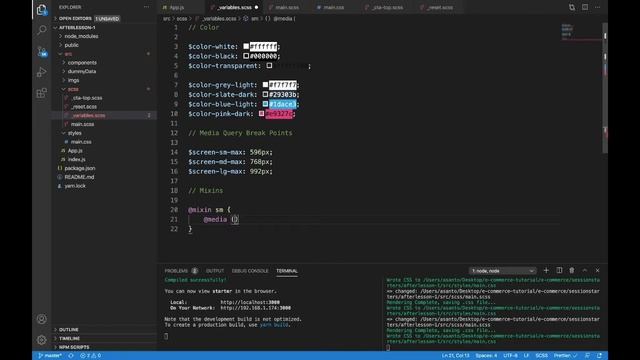Switch to the _reset.scss editor tab
The height and width of the screenshot is (360, 640).
tap(440, 7)
